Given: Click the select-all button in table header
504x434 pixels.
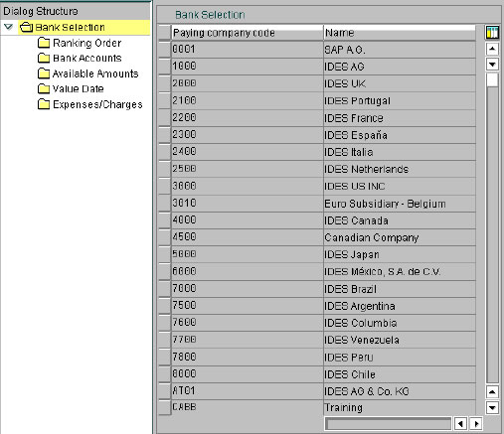Looking at the screenshot, I should click(164, 33).
